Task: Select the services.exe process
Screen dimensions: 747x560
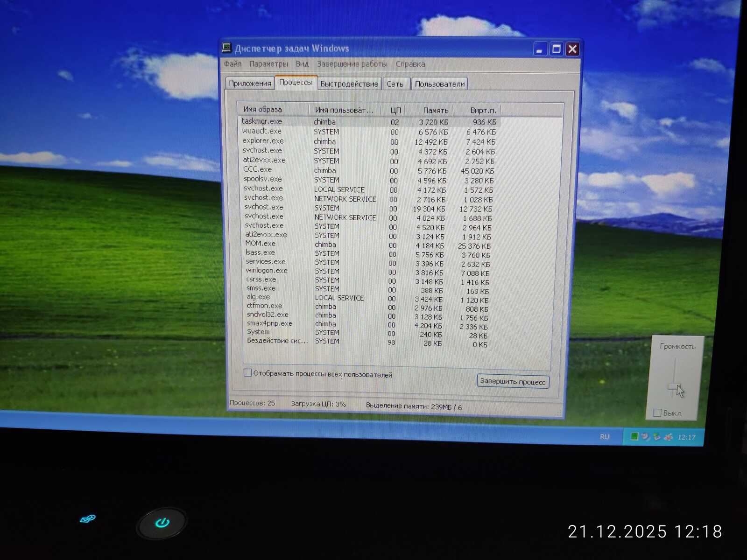Action: pyautogui.click(x=369, y=263)
